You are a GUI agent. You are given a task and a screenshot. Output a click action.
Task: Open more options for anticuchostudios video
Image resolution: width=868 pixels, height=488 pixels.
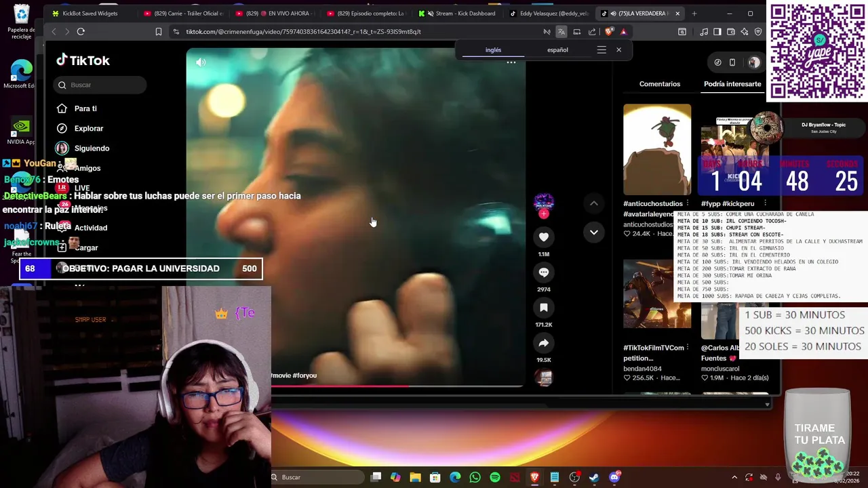(x=688, y=203)
